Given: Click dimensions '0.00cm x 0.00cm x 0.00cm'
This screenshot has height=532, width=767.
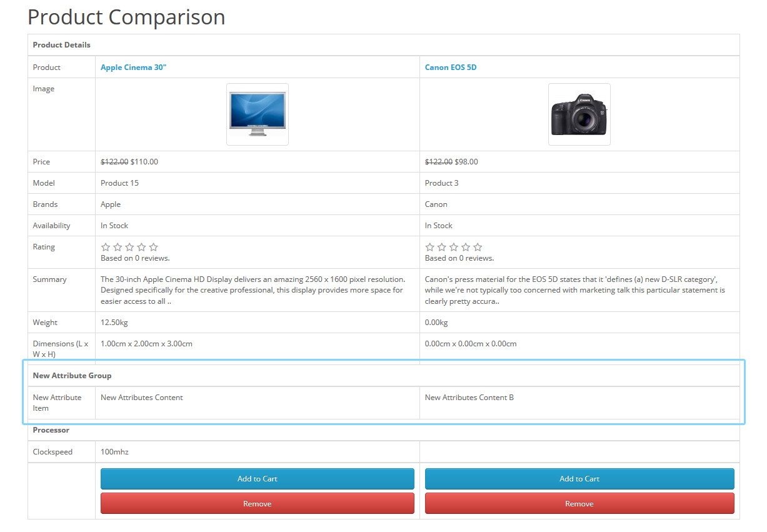Looking at the screenshot, I should tap(471, 344).
